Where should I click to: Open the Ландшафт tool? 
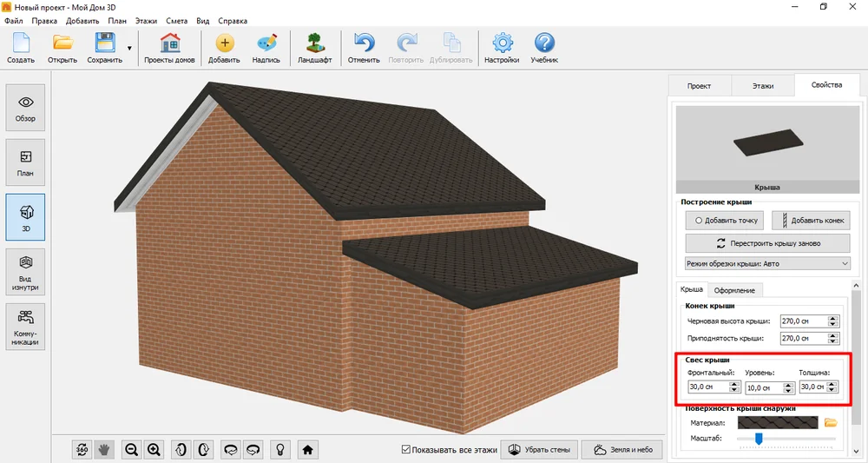pyautogui.click(x=314, y=48)
